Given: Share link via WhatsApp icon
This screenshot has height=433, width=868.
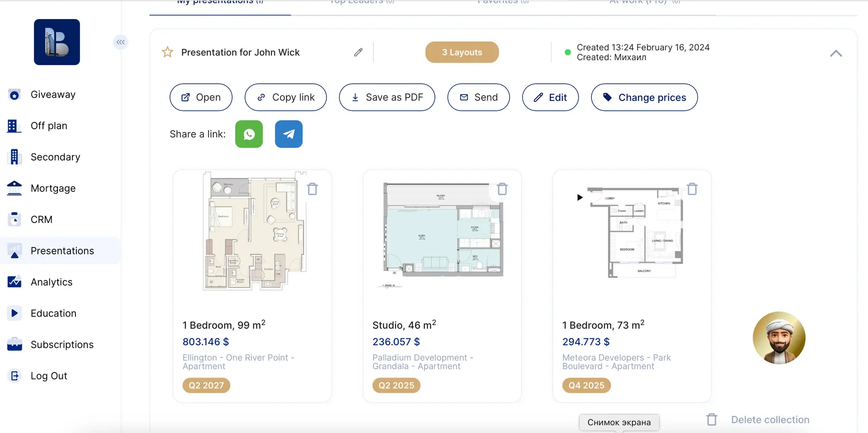Looking at the screenshot, I should point(249,134).
